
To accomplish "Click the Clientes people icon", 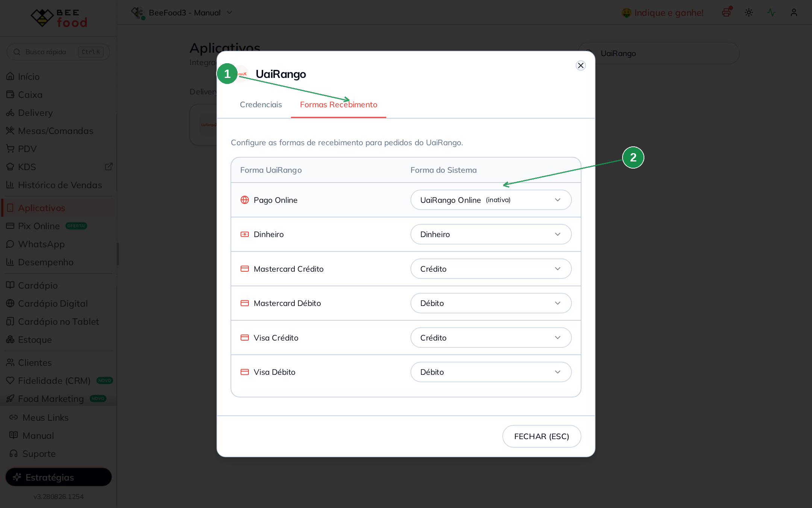I will click(x=10, y=362).
